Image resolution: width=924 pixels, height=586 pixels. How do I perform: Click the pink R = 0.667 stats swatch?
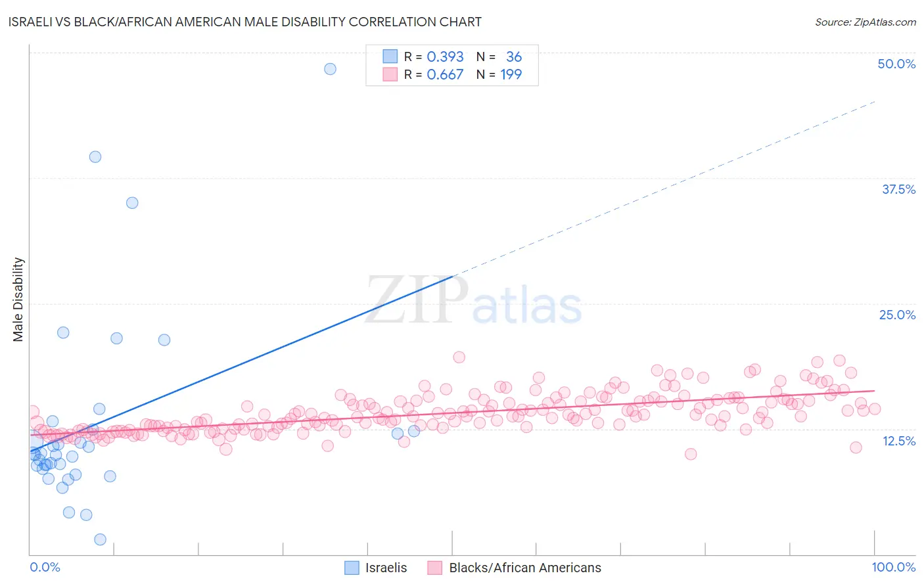[390, 74]
